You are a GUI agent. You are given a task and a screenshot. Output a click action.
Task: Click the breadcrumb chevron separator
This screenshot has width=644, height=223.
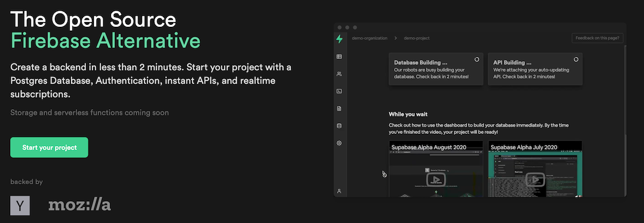[396, 38]
